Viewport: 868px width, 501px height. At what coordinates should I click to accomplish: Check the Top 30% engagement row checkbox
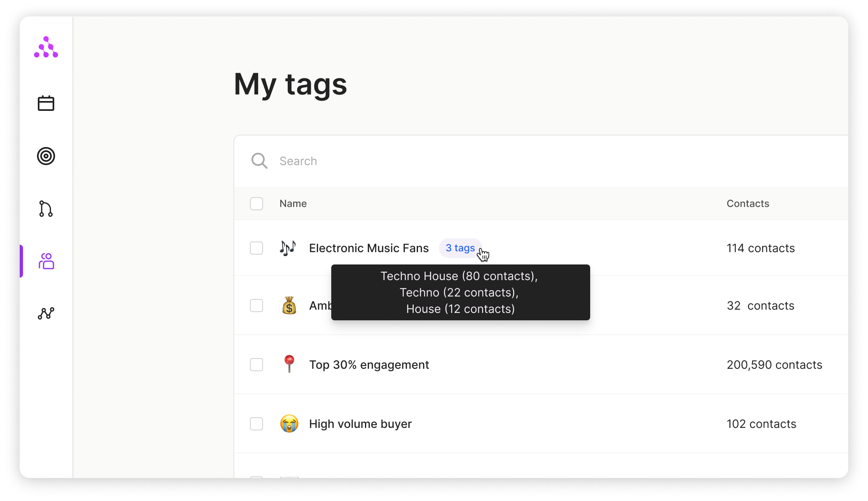(x=256, y=365)
